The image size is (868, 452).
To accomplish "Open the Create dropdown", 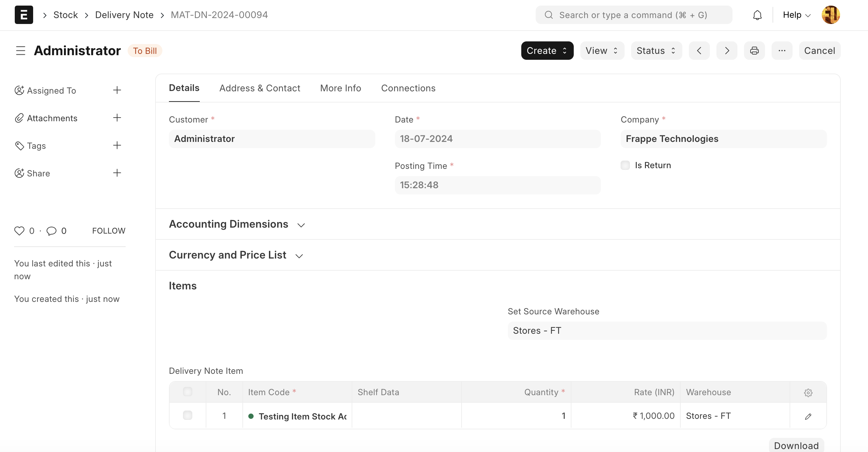I will (x=547, y=51).
